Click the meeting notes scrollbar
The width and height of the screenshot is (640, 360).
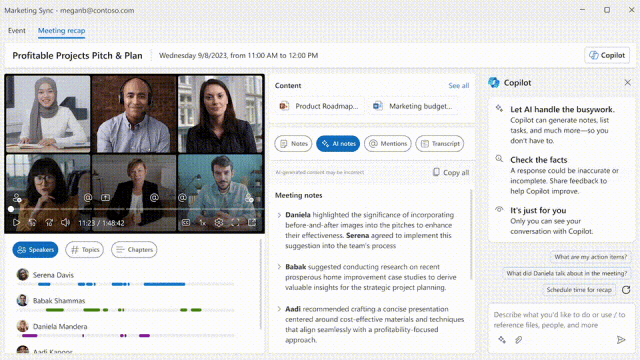click(x=471, y=235)
